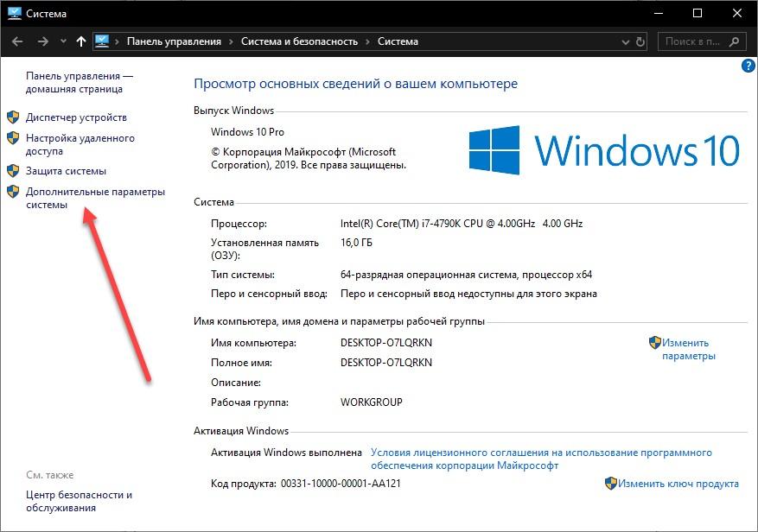The width and height of the screenshot is (758, 532).
Task: Click the search magnifier icon
Action: (734, 41)
